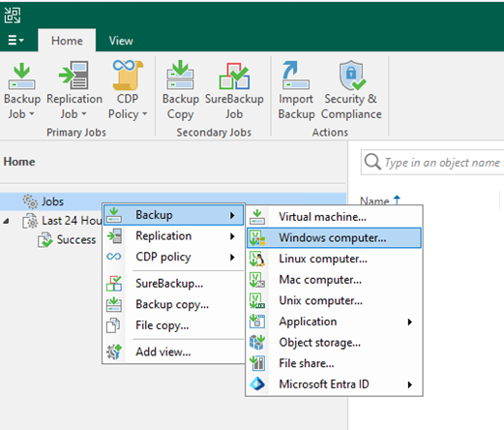Screen dimensions: 504x430
Task: Select Add view... in context menu
Action: coord(173,352)
